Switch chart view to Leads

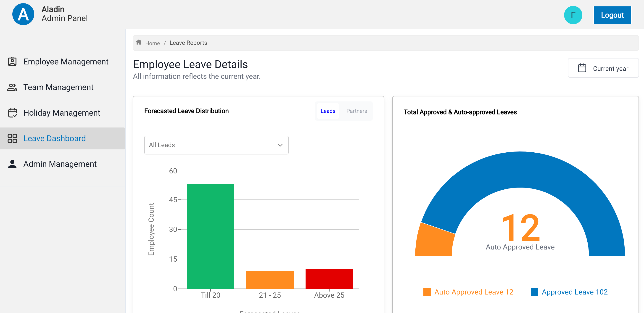click(327, 111)
